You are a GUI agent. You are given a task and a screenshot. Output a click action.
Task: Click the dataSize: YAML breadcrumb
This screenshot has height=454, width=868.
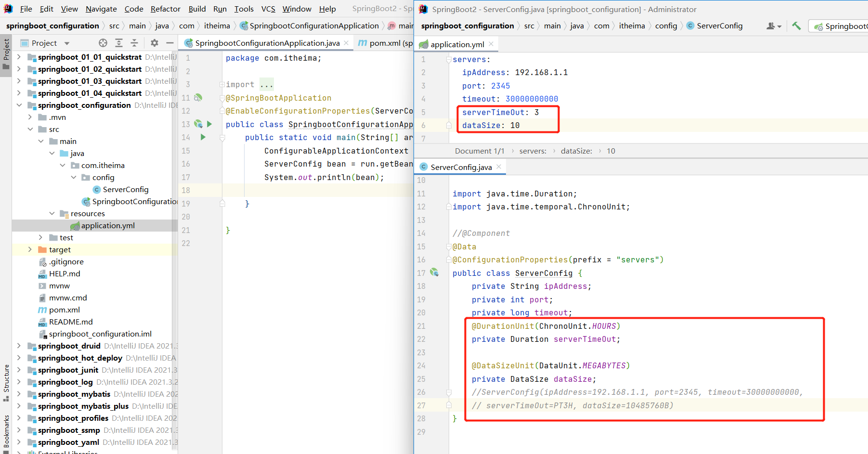576,151
